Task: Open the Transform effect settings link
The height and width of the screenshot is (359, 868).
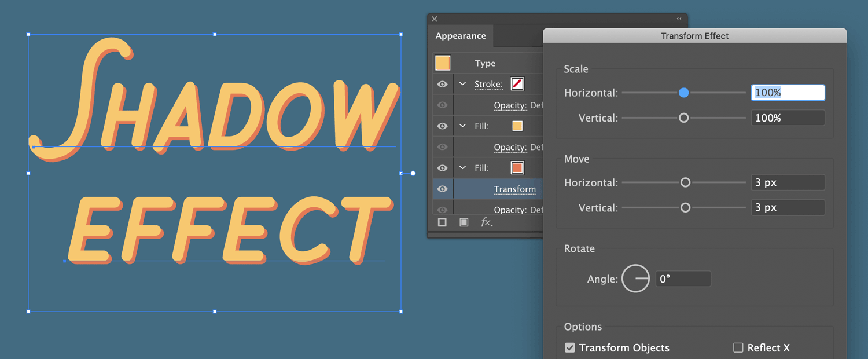Action: point(515,189)
